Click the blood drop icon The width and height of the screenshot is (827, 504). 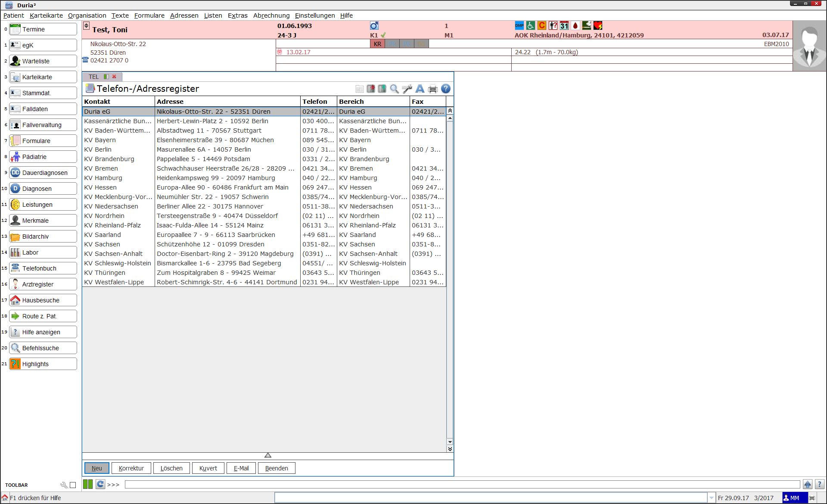(575, 26)
